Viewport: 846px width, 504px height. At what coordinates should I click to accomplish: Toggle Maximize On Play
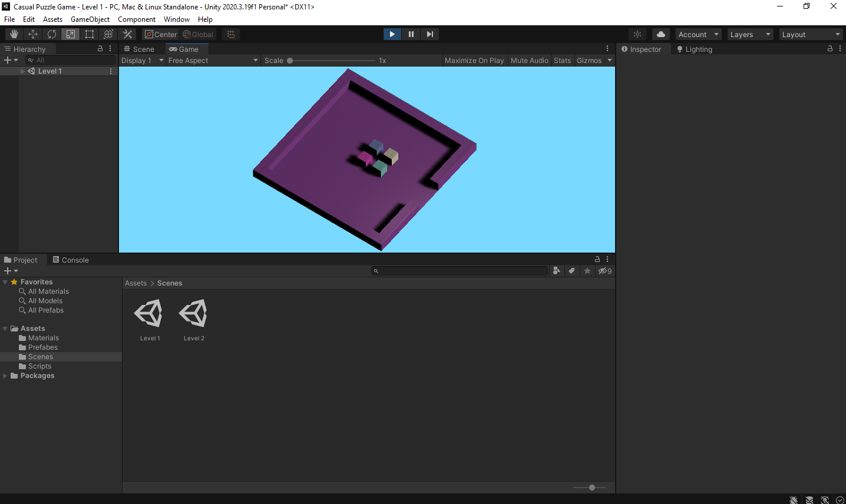click(474, 60)
